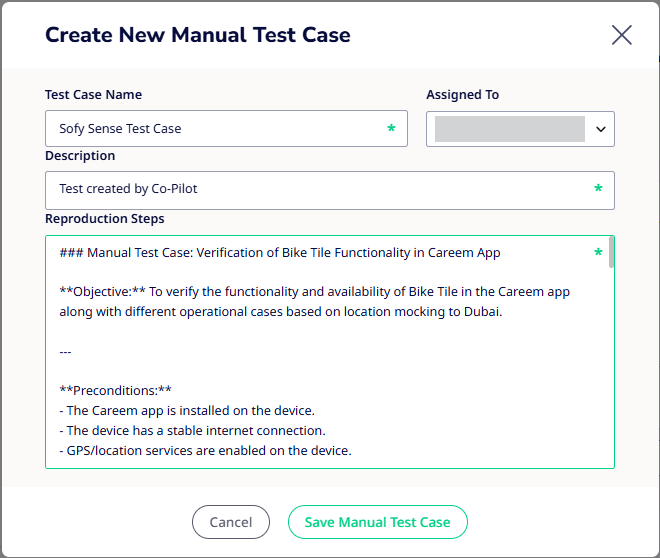Click the GPS/location services line
660x558 pixels.
pyautogui.click(x=205, y=451)
